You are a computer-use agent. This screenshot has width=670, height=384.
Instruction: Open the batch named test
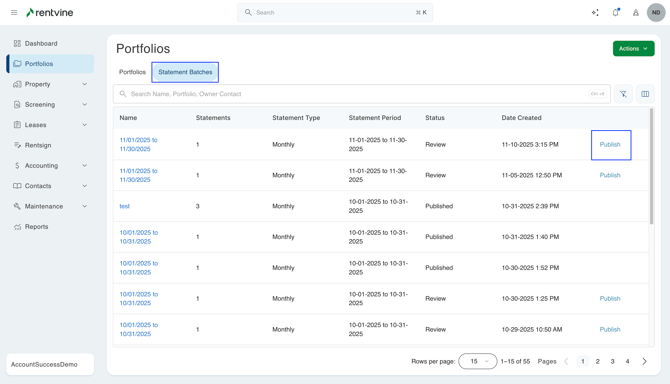(x=124, y=206)
